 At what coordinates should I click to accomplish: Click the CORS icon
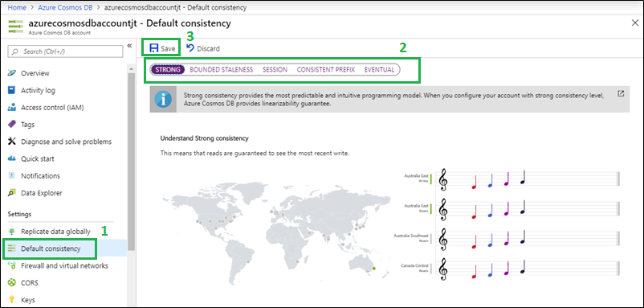click(x=12, y=283)
